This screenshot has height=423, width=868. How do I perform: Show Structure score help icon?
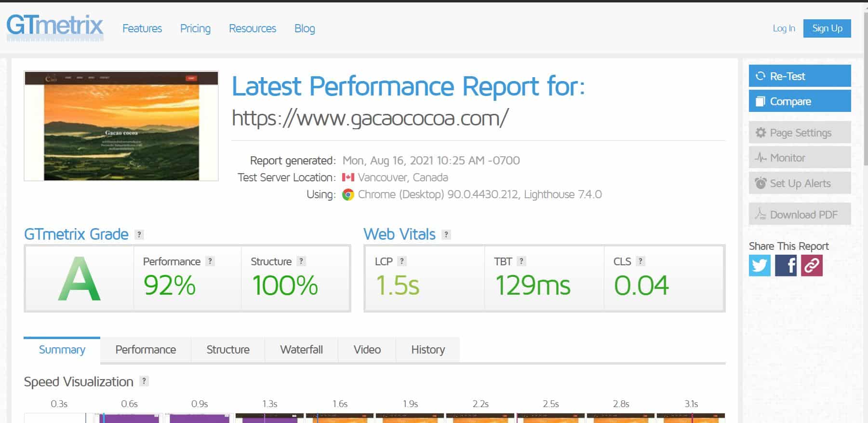point(301,261)
